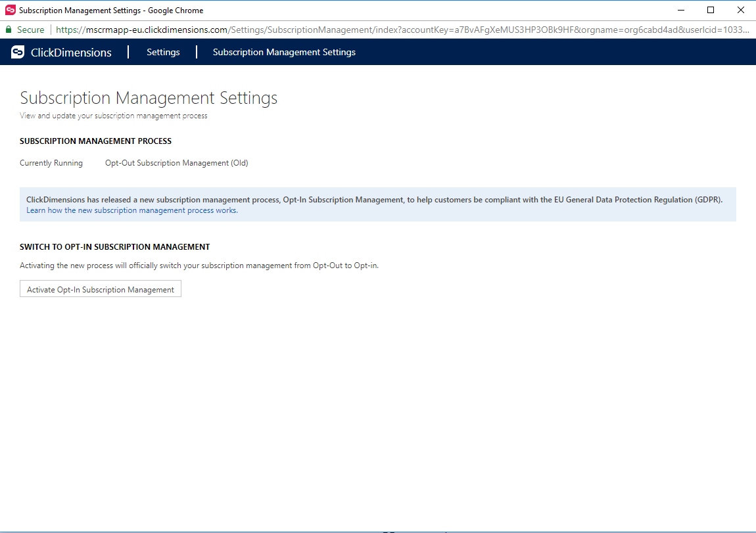Screen dimensions: 756x533
Task: Click 'SWITCH TO OPT-IN SUBSCRIPTION MANAGEMENT' heading
Action: coord(115,246)
